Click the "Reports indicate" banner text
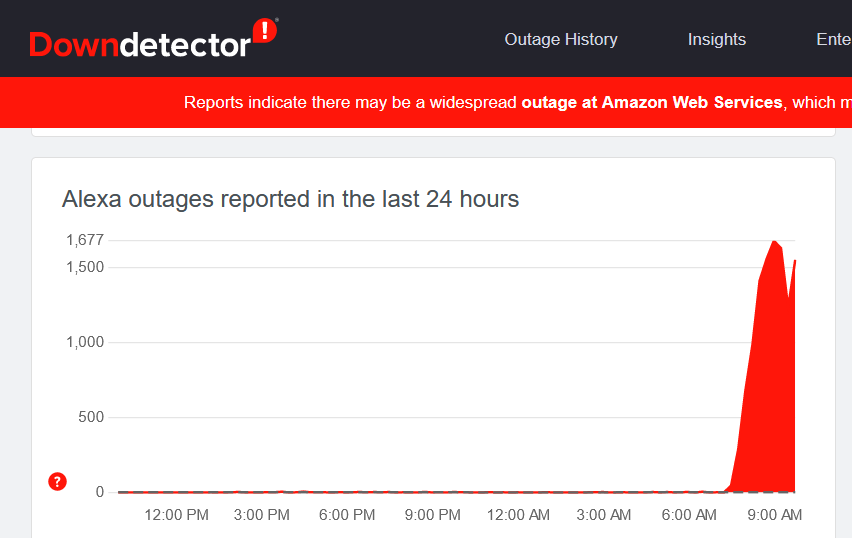852x538 pixels. [351, 102]
